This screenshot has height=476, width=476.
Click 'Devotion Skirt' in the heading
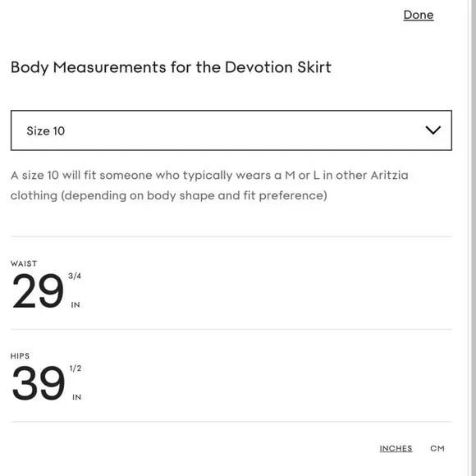pyautogui.click(x=278, y=67)
